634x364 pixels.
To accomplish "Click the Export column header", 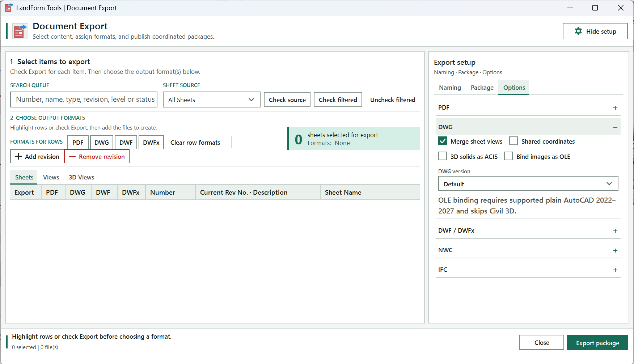I will tap(26, 192).
